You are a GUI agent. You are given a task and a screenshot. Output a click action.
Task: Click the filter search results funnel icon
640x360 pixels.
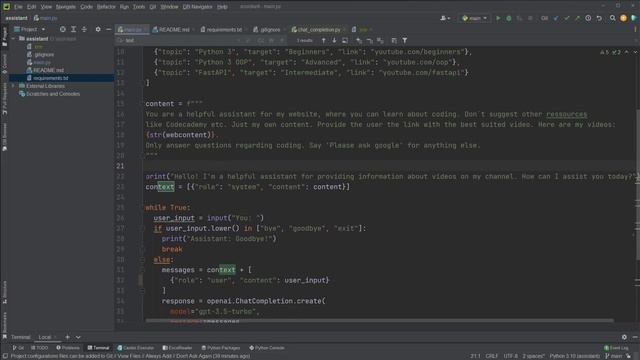tap(404, 40)
